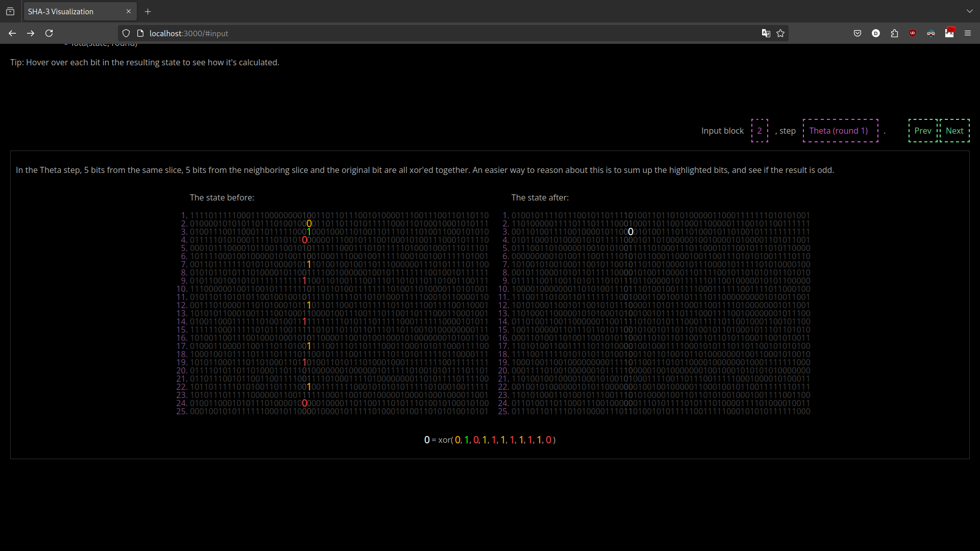Screen dimensions: 980x551
Task: Save the page to Pocket
Action: (857, 33)
